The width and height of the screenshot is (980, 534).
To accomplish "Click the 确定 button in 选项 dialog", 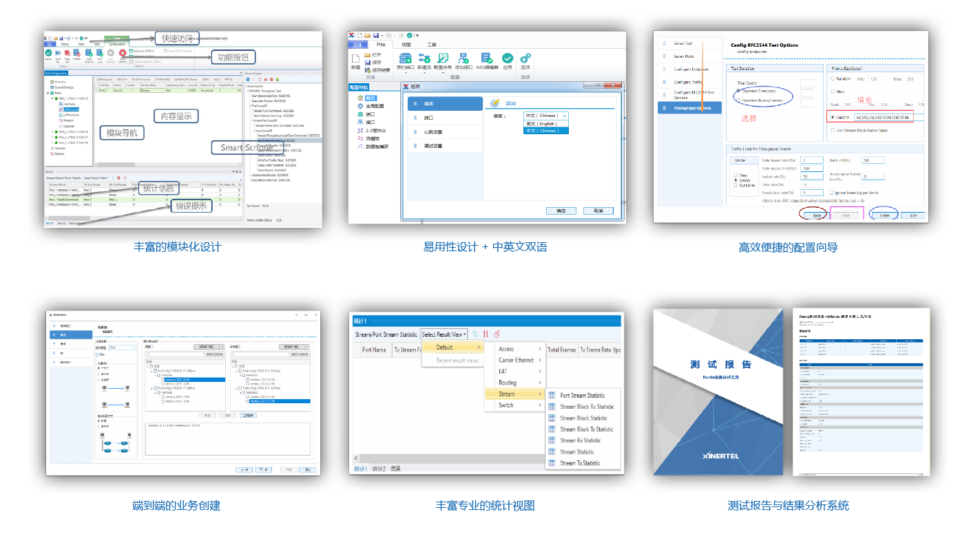I will point(561,211).
